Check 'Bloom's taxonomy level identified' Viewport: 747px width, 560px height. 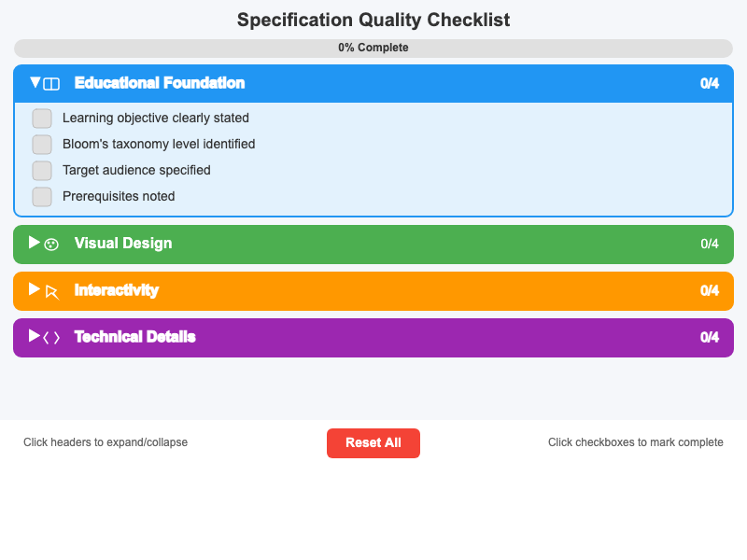(41, 145)
